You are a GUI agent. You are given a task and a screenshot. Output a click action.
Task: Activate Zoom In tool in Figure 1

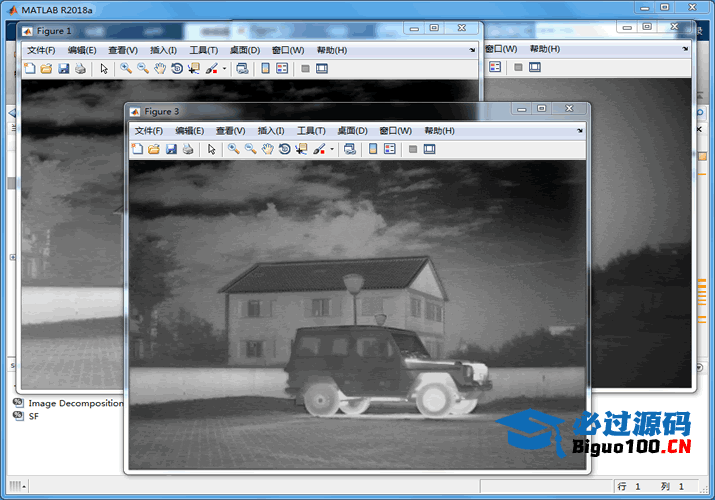[x=126, y=68]
